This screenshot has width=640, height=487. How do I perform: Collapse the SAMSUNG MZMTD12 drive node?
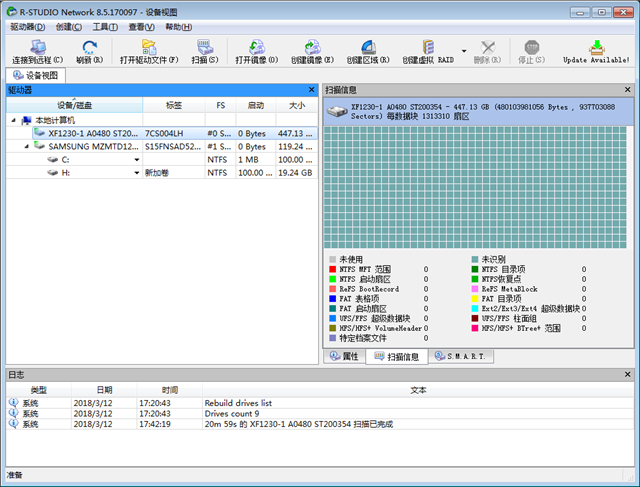coord(27,146)
